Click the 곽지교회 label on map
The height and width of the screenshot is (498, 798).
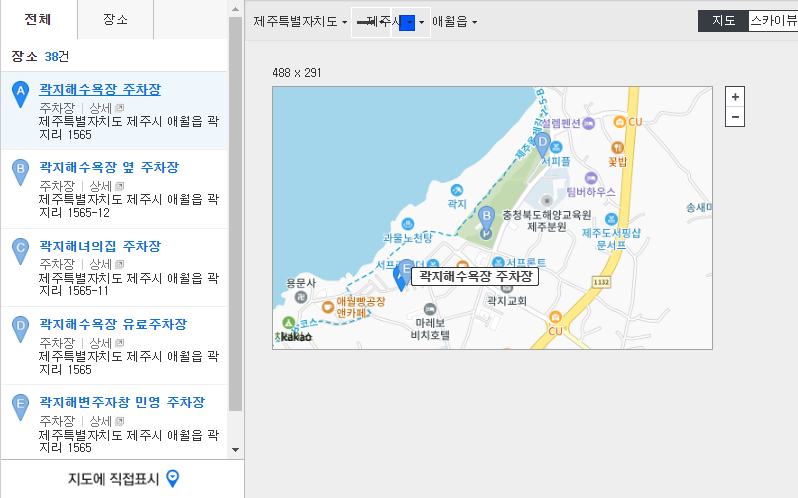[506, 301]
